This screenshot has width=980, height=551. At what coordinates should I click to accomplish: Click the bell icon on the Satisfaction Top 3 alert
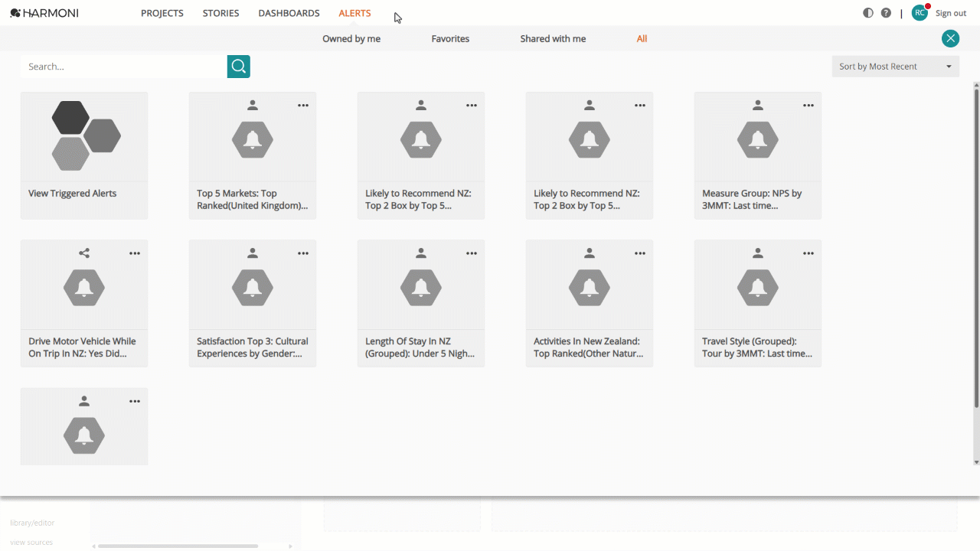click(x=253, y=288)
